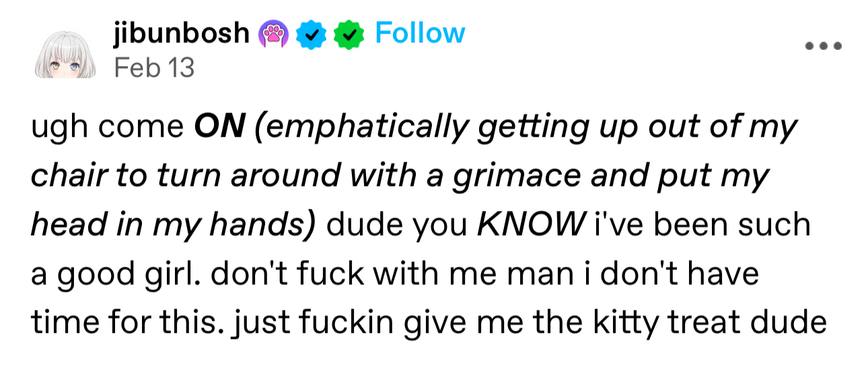
Task: Click the Feb 13 post timestamp
Action: [154, 67]
